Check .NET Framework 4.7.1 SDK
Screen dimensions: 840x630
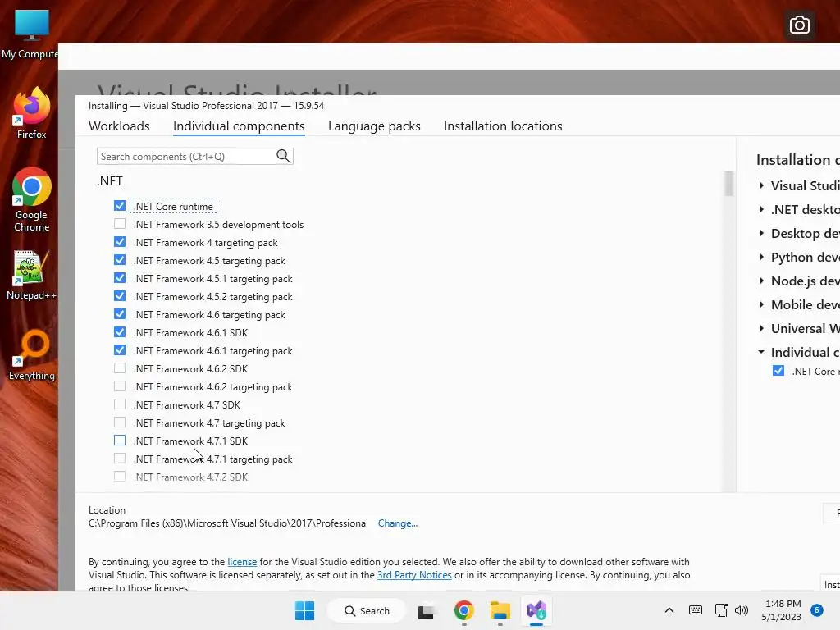click(x=120, y=441)
